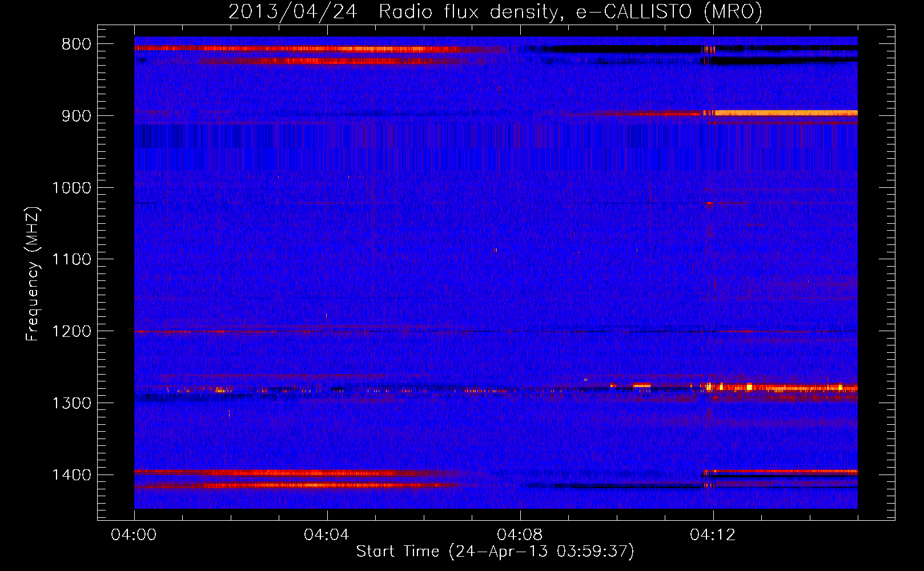Select the 900 frequency tick label
This screenshot has width=924, height=571.
pyautogui.click(x=77, y=116)
